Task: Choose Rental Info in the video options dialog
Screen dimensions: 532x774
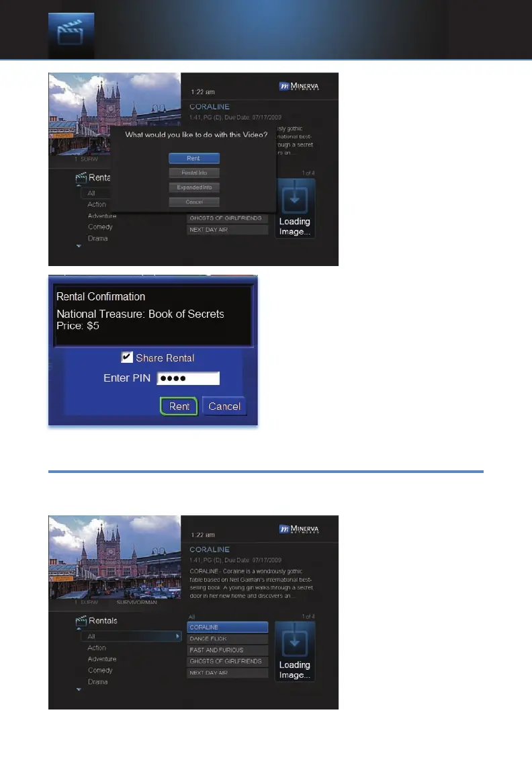Action: point(194,173)
